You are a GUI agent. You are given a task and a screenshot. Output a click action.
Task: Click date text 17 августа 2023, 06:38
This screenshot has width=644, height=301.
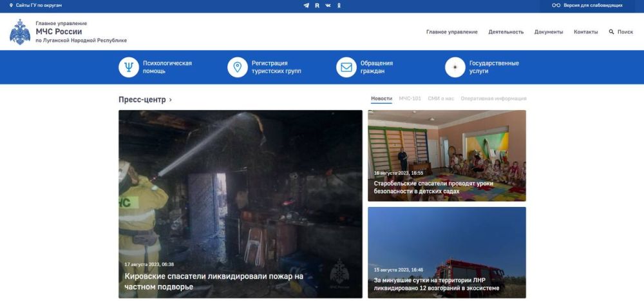[x=149, y=264]
